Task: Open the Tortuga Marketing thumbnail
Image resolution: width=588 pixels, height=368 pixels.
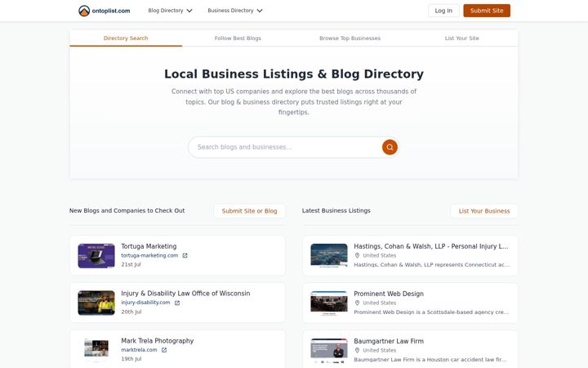Action: point(96,256)
